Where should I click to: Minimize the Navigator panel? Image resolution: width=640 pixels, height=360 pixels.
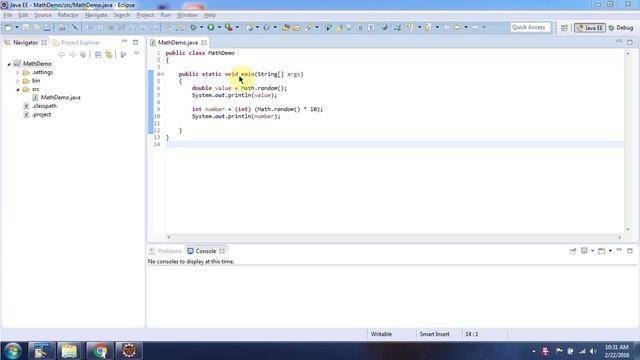124,42
